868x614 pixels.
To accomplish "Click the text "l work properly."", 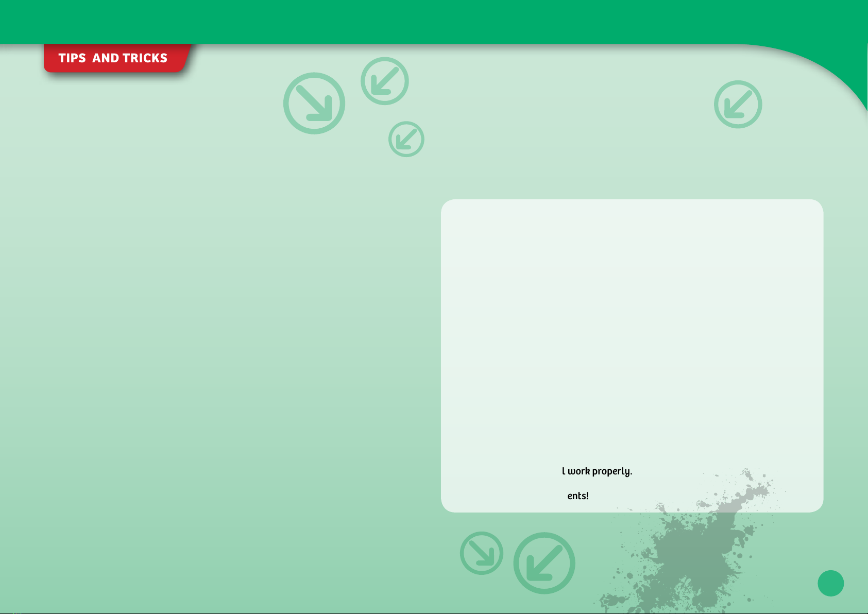I will pos(597,471).
